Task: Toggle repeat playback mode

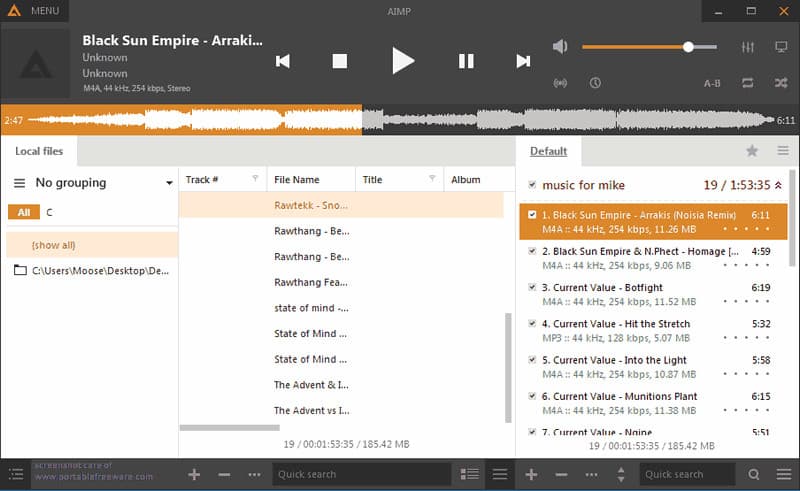Action: click(x=747, y=83)
